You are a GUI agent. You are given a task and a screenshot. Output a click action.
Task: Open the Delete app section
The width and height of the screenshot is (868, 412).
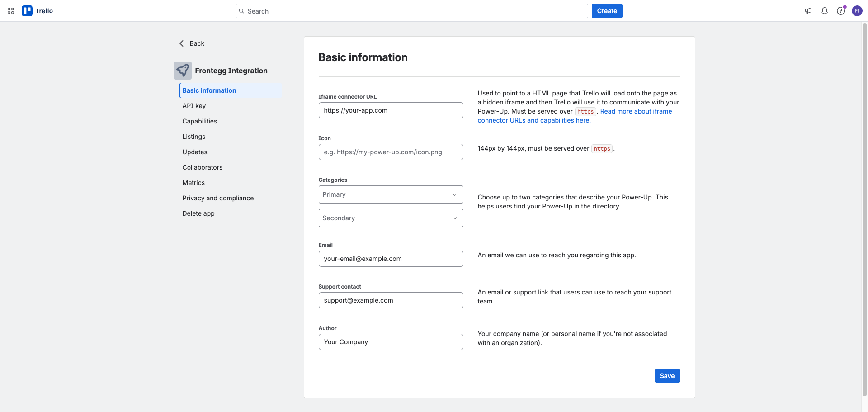pos(198,213)
